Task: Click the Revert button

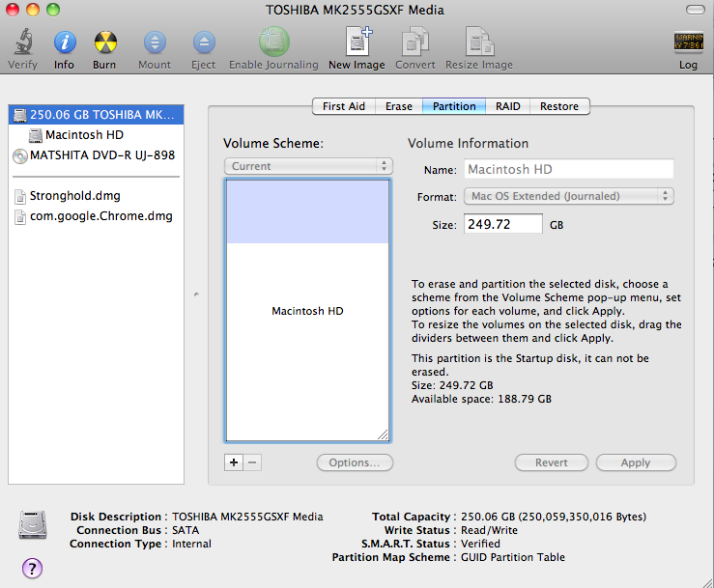Action: tap(552, 462)
